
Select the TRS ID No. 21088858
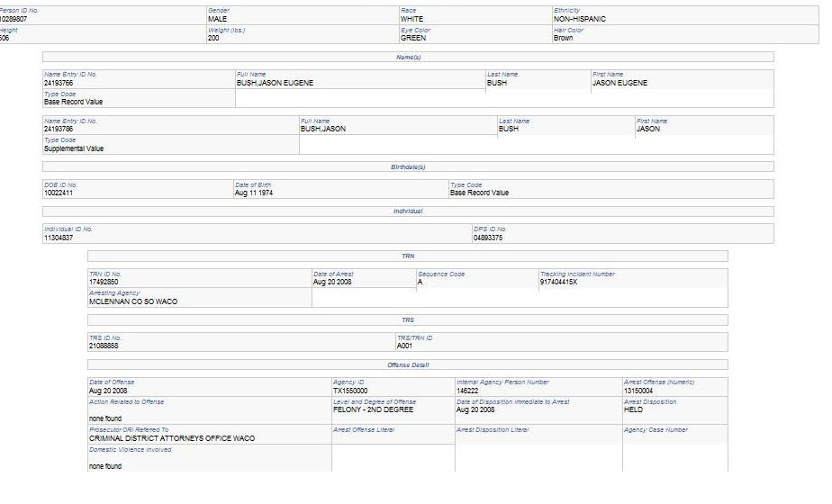click(x=104, y=346)
